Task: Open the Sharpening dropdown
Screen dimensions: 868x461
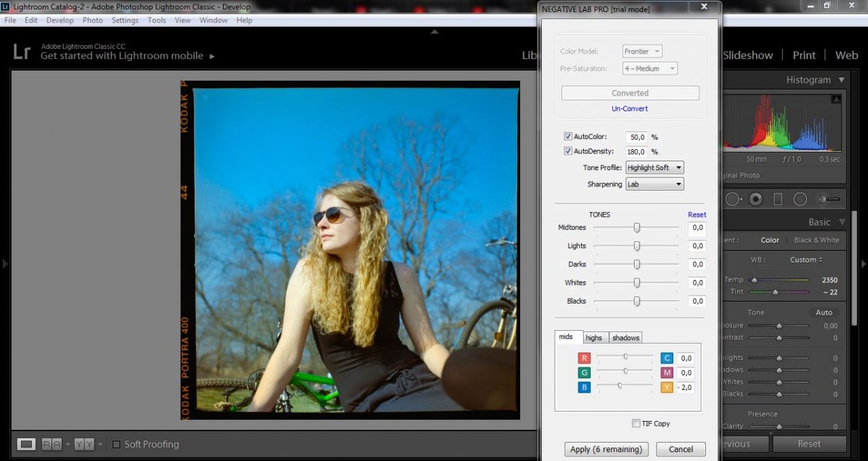Action: click(654, 184)
